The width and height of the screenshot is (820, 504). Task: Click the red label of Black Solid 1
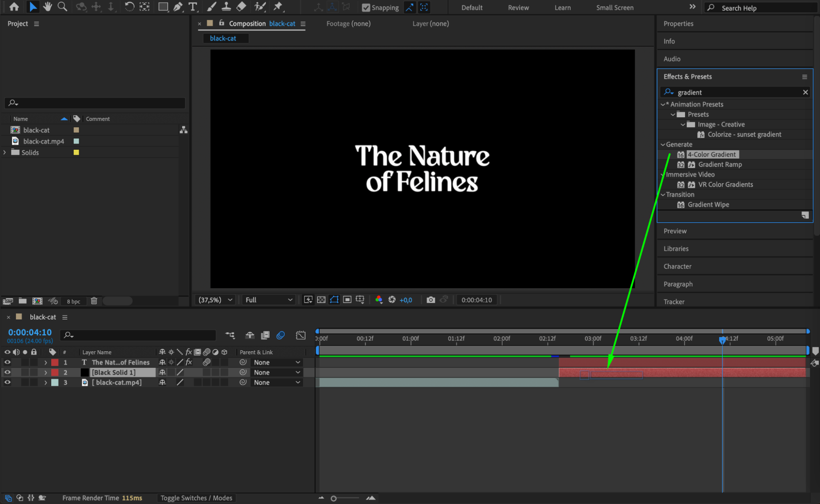(55, 372)
